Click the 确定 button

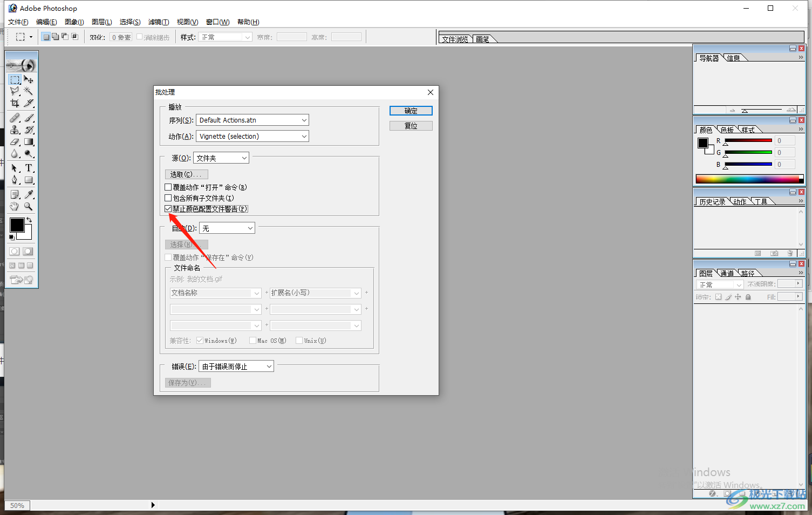pyautogui.click(x=411, y=111)
